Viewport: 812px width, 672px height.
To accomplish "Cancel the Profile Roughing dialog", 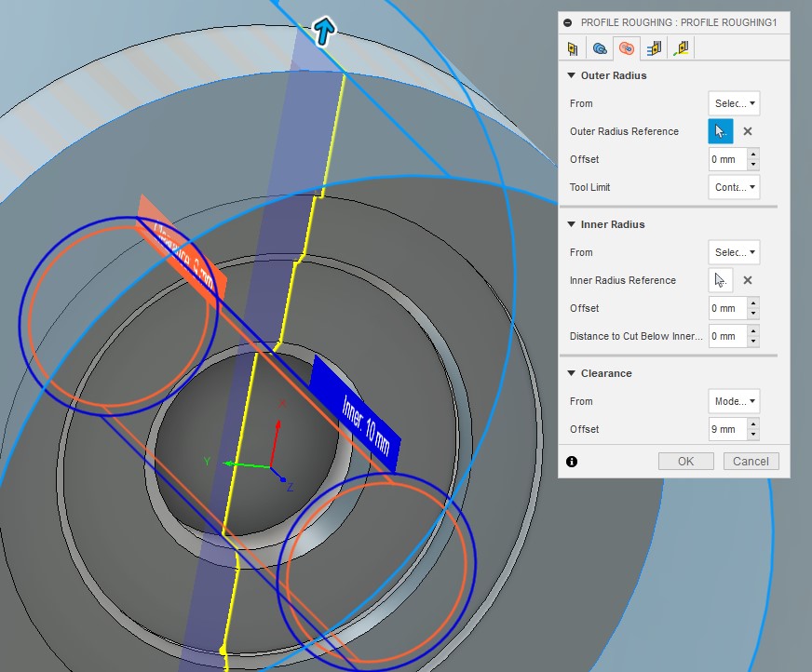I will click(x=751, y=461).
